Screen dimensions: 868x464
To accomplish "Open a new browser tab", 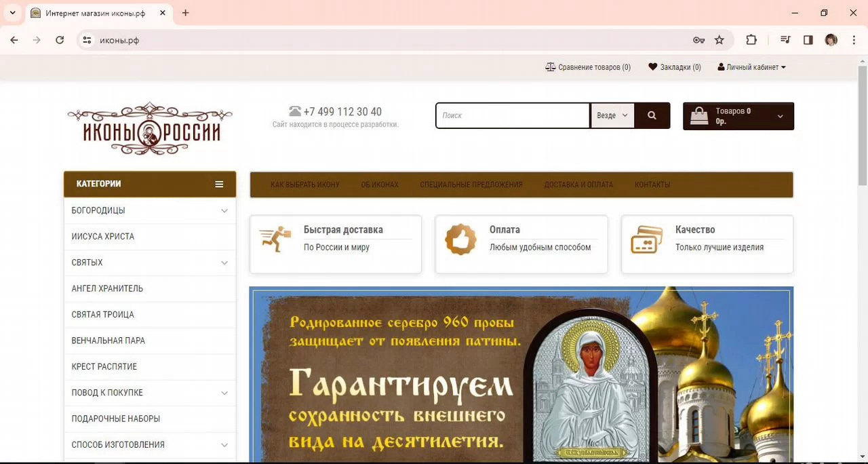I will point(186,13).
